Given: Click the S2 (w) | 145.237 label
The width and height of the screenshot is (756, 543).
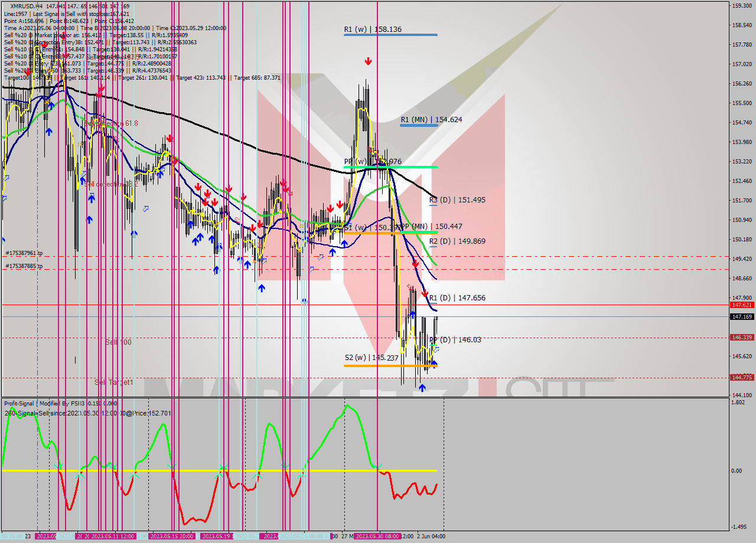Looking at the screenshot, I should pos(373,358).
